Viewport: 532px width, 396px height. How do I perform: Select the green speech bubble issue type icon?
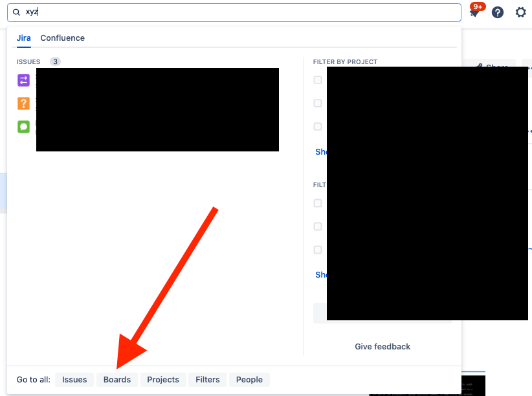point(23,127)
